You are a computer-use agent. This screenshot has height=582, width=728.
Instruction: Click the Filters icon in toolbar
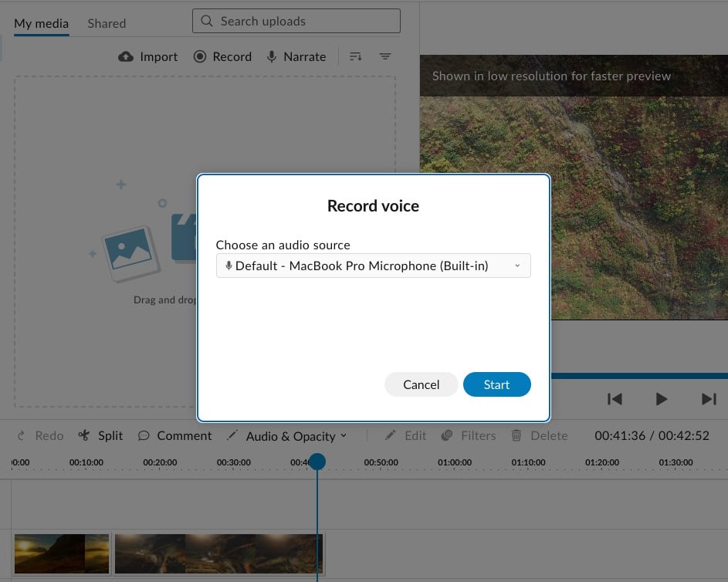[447, 436]
